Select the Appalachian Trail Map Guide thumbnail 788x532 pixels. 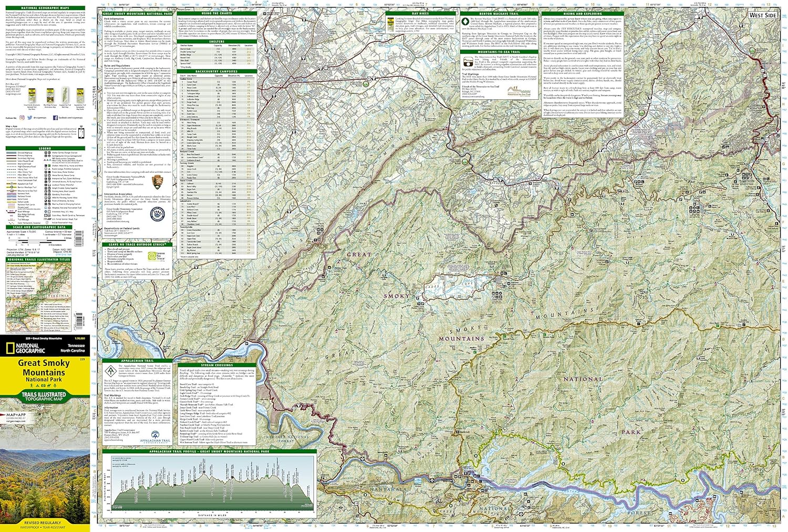(80, 96)
